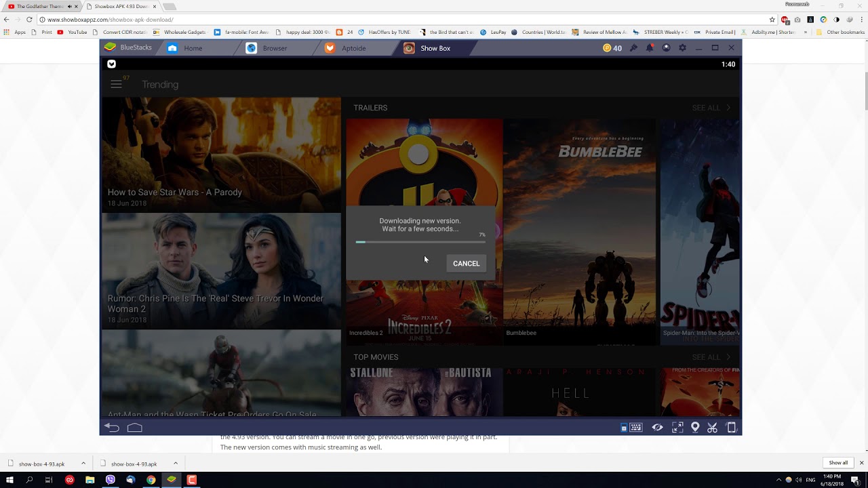Open Google Chrome from taskbar
The width and height of the screenshot is (868, 488).
coord(151,480)
